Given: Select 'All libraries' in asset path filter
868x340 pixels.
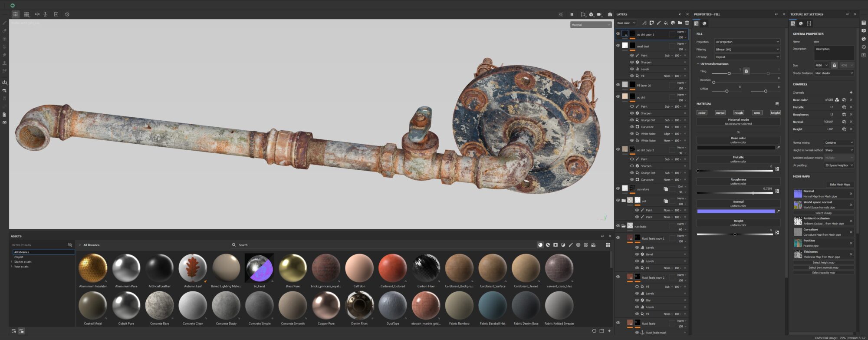Looking at the screenshot, I should click(43, 252).
